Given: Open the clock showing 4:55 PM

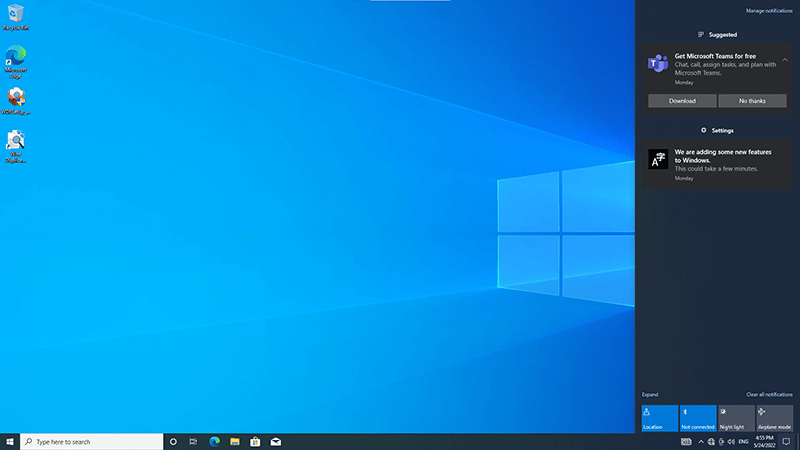Looking at the screenshot, I should 764,442.
